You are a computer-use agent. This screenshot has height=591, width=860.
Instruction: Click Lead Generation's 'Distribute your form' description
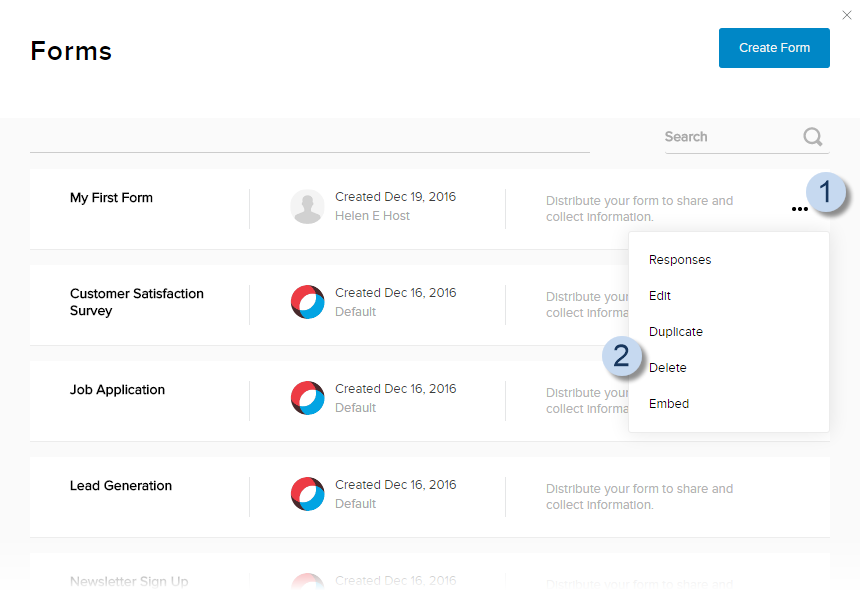coord(639,497)
